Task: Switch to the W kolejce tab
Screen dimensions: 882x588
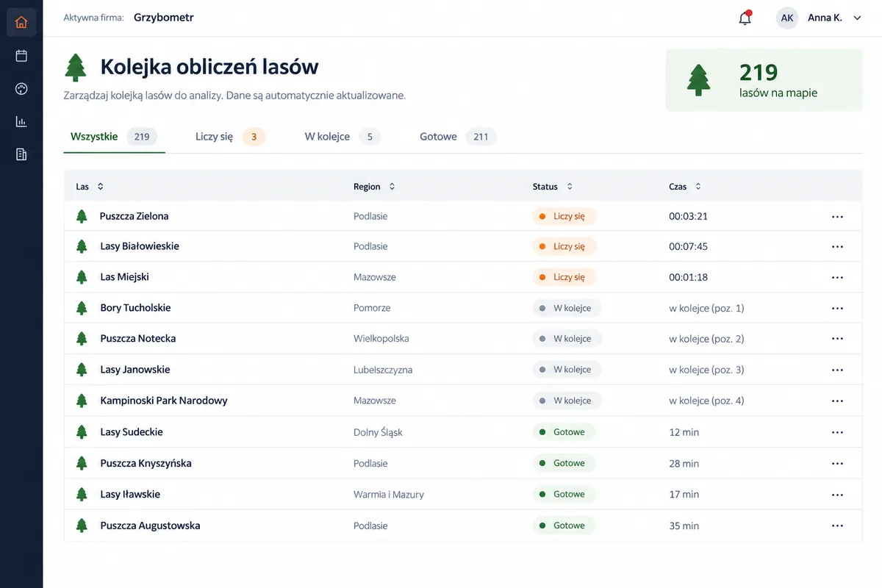Action: coord(343,137)
